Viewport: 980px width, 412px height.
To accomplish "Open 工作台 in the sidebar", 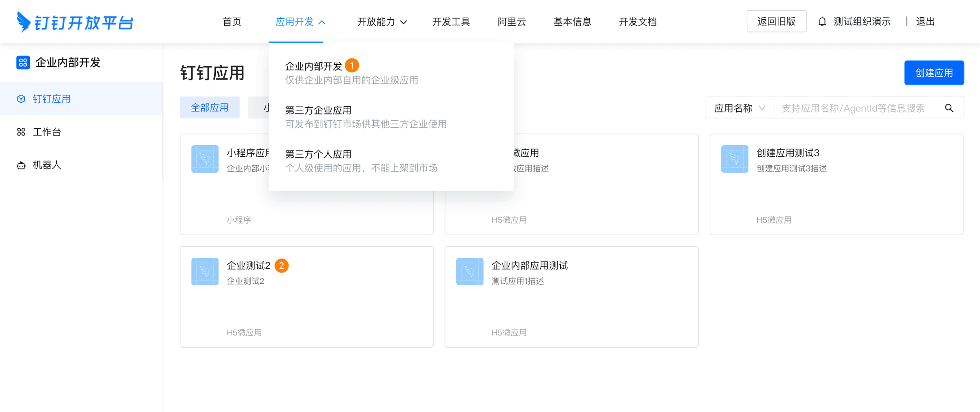I will tap(82, 132).
